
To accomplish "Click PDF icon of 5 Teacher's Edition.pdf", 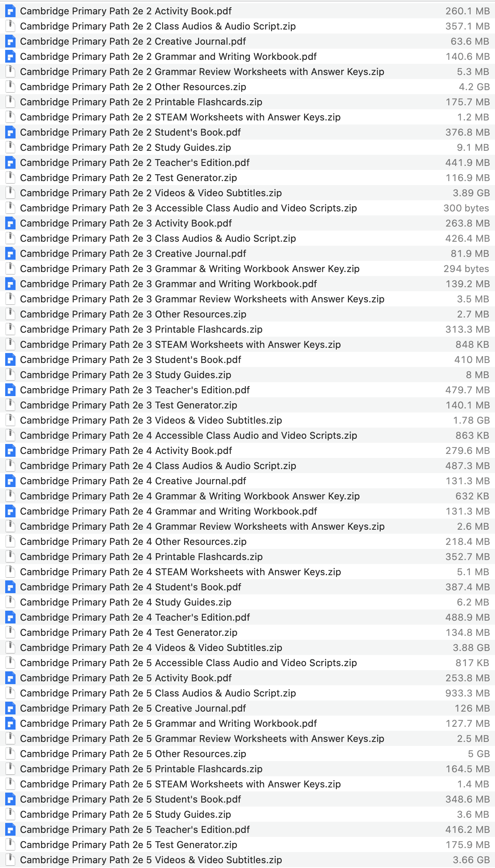I will point(10,830).
